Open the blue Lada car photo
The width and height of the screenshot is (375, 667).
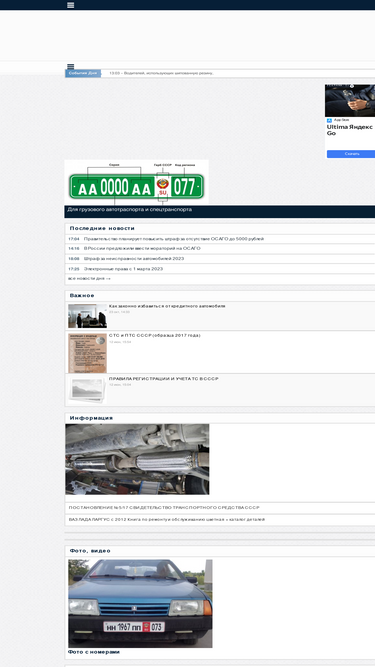(x=140, y=604)
